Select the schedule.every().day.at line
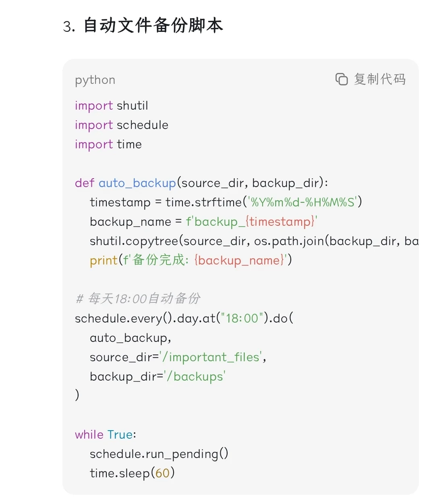This screenshot has width=435, height=504. pos(183,318)
